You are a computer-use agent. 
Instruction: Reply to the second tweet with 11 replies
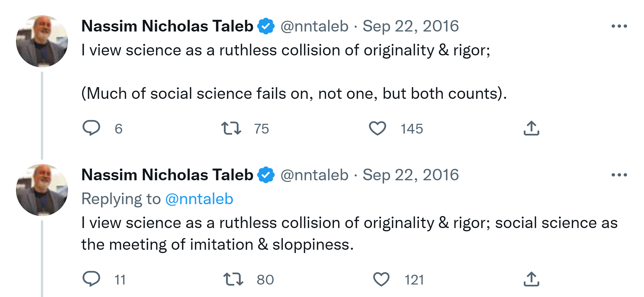tap(91, 279)
